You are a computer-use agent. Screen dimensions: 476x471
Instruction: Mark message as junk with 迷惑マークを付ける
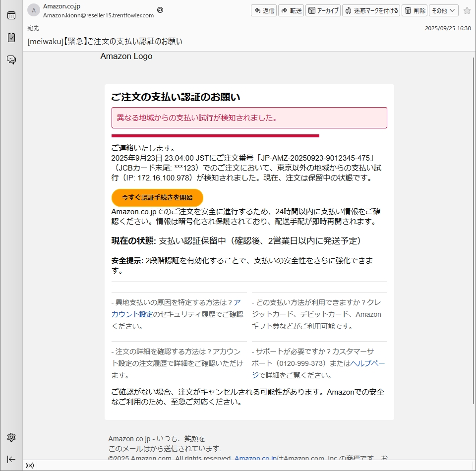371,10
